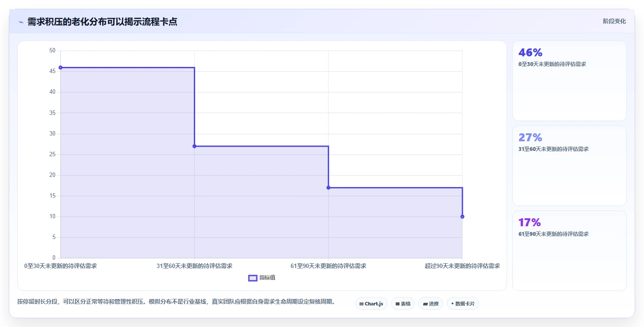This screenshot has height=327, width=644.
Task: Click x-axis label 31至60天未更新的待评估需求
Action: coord(194,266)
